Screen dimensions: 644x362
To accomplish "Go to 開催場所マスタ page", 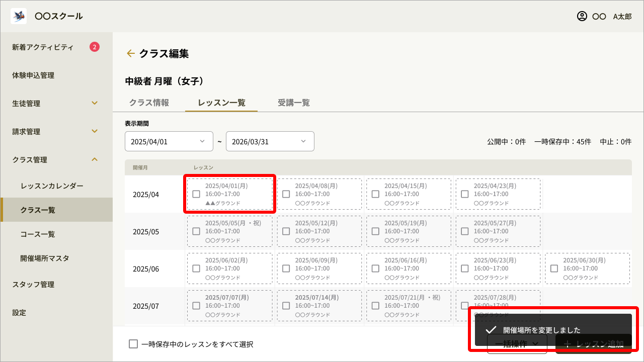I will [x=45, y=258].
